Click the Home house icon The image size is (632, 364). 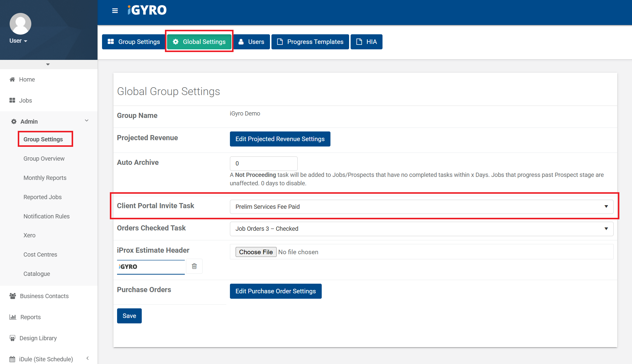12,79
